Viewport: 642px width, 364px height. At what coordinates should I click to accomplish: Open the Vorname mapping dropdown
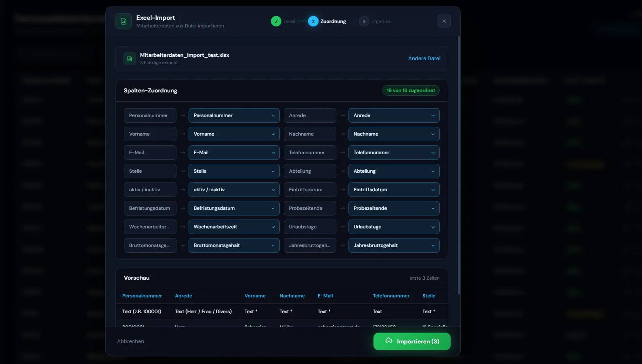coord(234,134)
